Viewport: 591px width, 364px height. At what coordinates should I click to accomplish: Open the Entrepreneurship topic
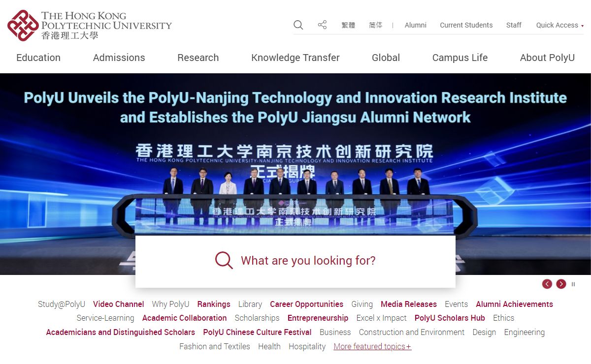[318, 318]
